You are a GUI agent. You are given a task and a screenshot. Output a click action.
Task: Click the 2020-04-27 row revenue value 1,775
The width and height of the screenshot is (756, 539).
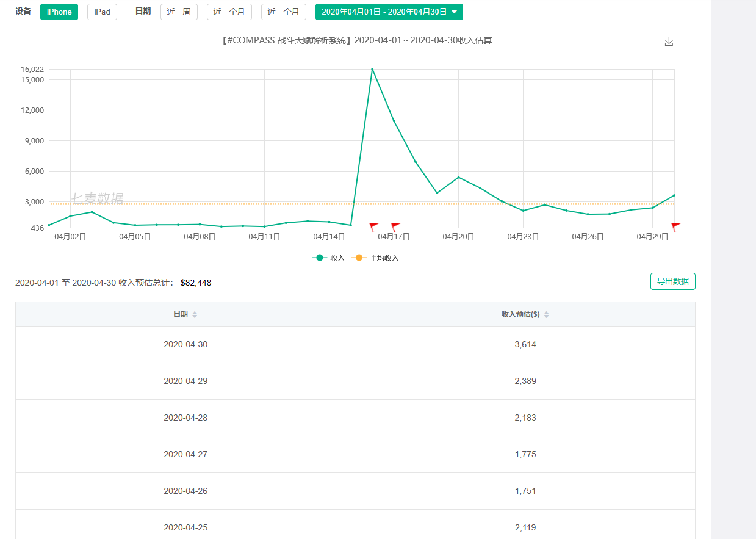coord(525,454)
